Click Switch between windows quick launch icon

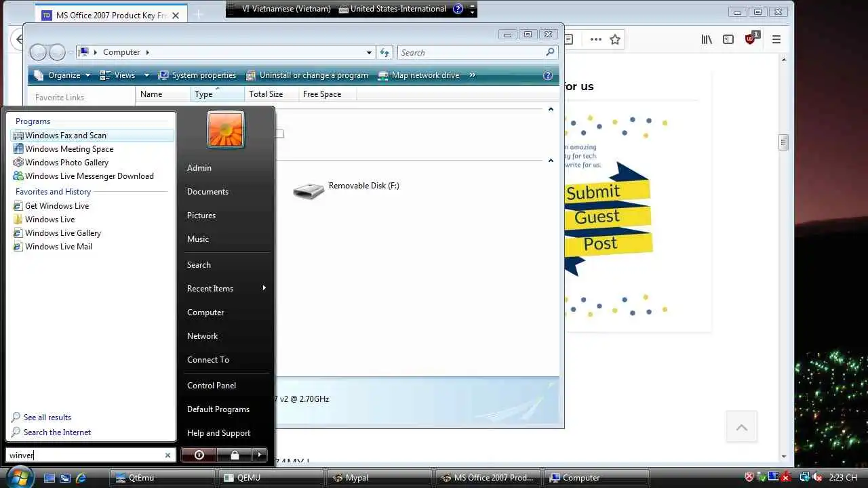click(65, 478)
